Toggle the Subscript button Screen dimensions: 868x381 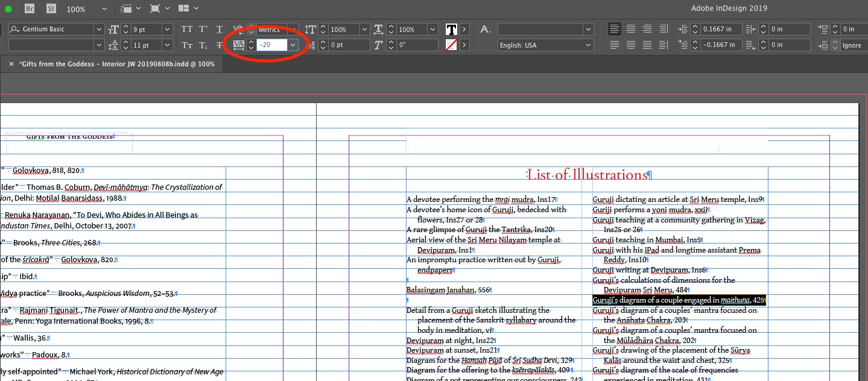pos(203,45)
